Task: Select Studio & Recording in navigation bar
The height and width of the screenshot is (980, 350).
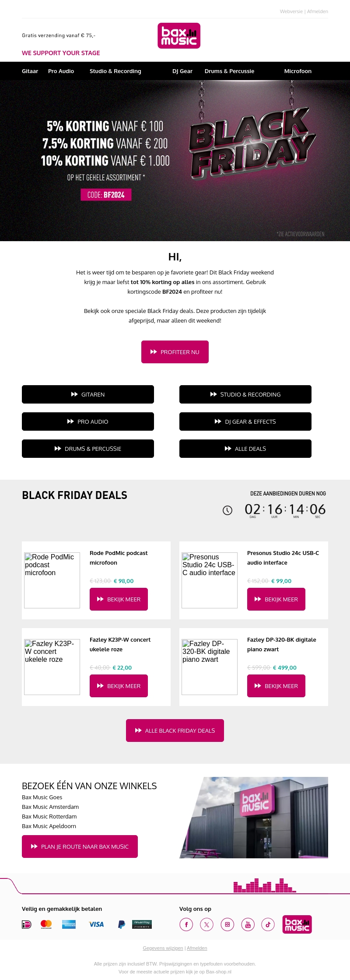Action: tap(115, 71)
